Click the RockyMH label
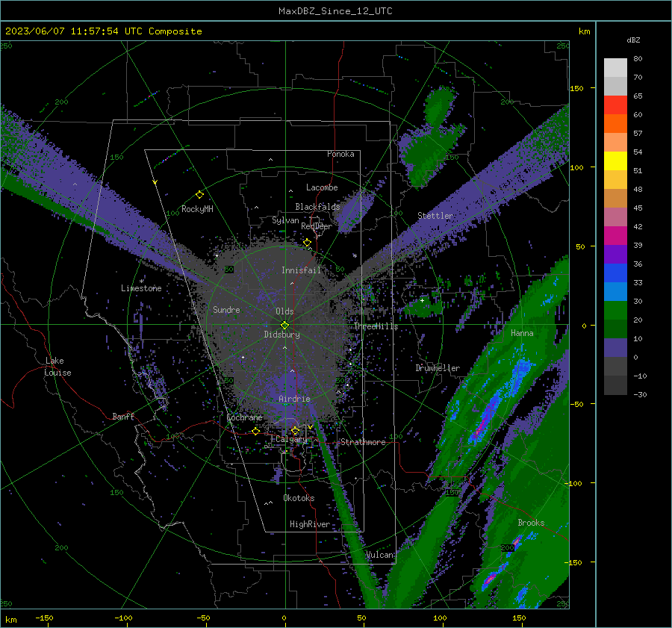This screenshot has height=628, width=672. pyautogui.click(x=197, y=209)
